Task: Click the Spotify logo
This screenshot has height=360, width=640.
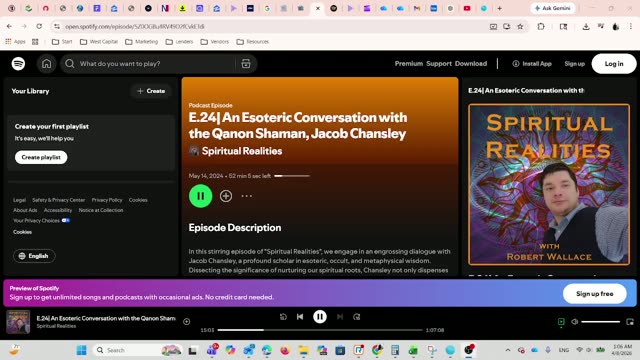Action: (18, 64)
